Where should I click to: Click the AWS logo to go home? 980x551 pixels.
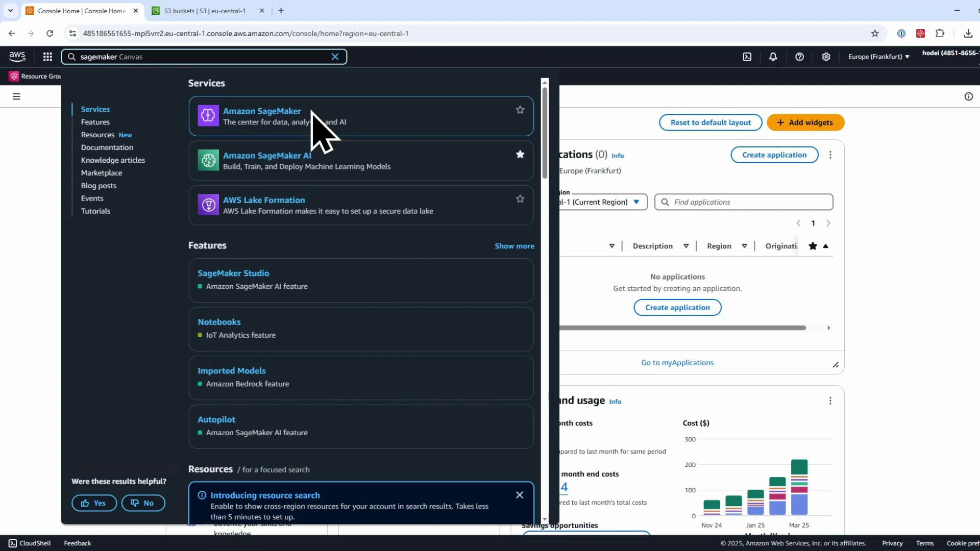coord(17,57)
